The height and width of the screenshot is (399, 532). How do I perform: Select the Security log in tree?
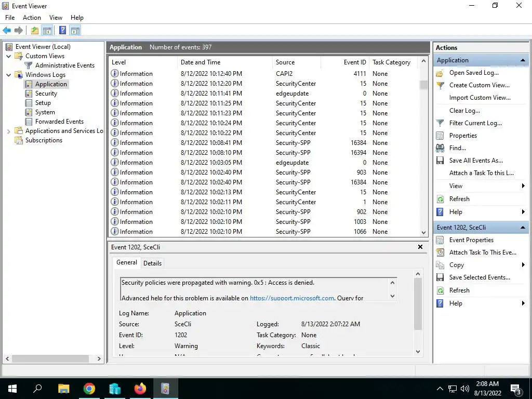coord(46,94)
